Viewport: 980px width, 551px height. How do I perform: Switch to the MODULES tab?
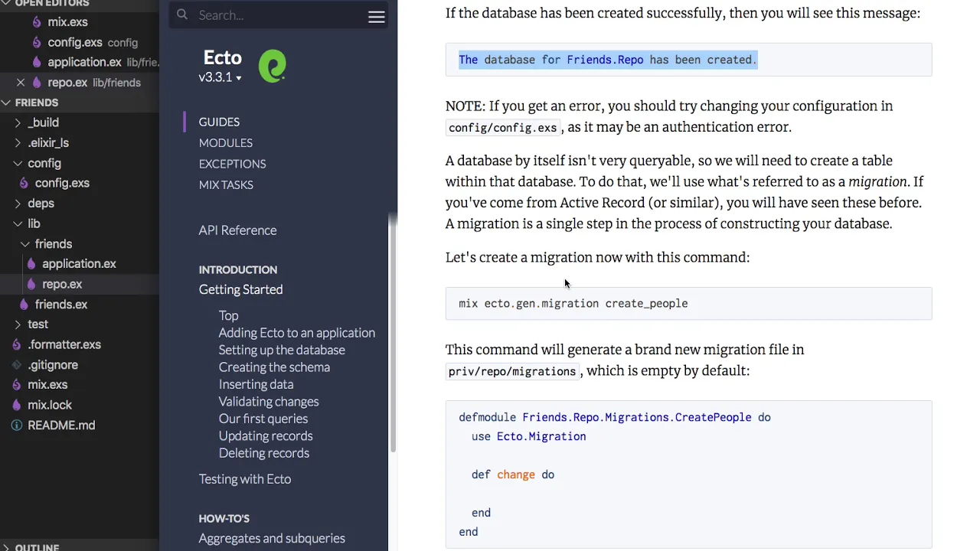point(225,143)
